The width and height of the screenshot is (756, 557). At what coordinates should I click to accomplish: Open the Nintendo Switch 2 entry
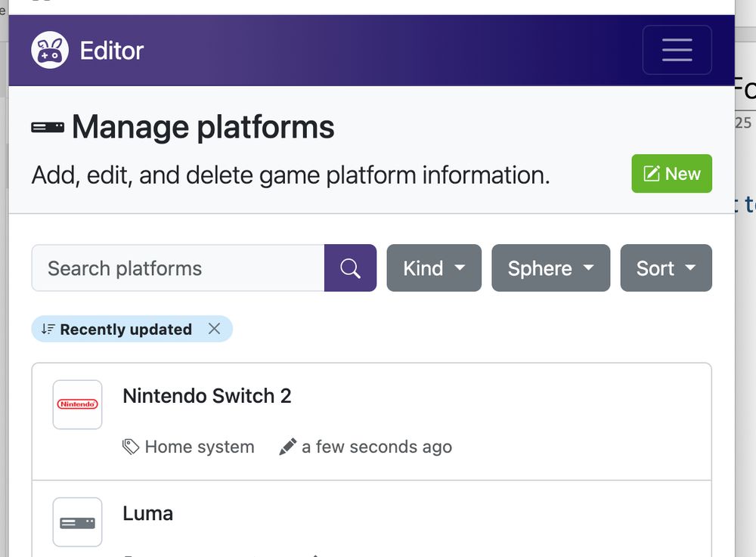click(206, 395)
